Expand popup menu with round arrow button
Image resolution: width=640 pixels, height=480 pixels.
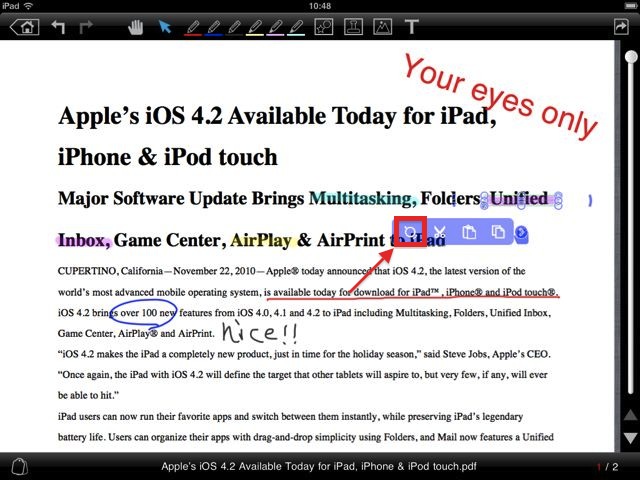[521, 233]
